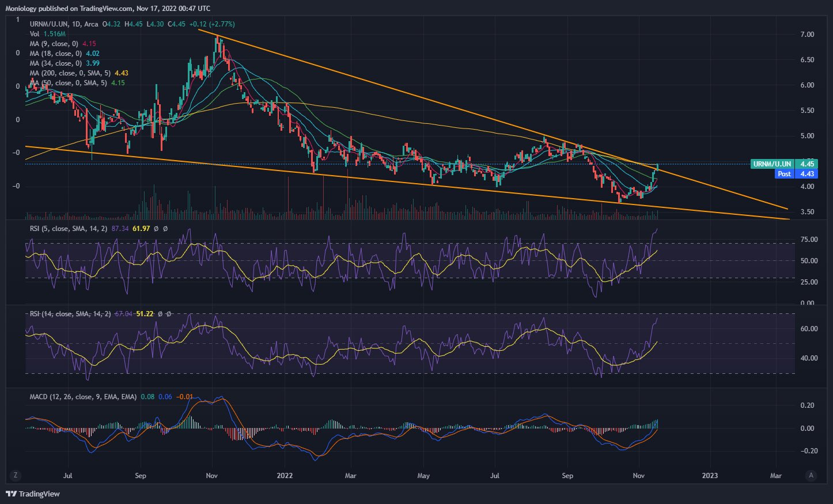The width and height of the screenshot is (833, 504).
Task: Click the TradingView logo
Action: click(x=33, y=494)
